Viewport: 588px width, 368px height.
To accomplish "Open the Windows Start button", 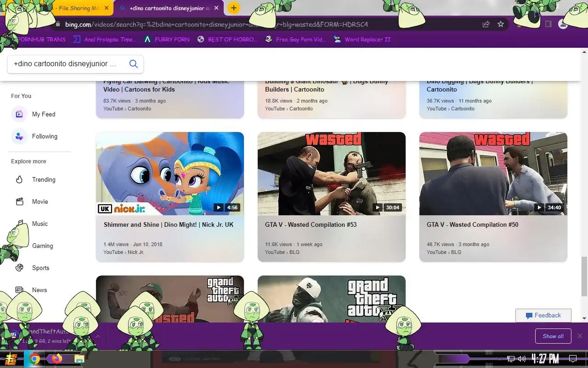I will click(11, 359).
